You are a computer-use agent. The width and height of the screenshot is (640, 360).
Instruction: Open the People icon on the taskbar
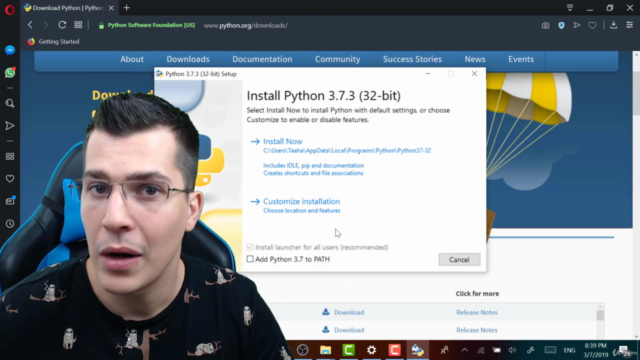tap(444, 350)
